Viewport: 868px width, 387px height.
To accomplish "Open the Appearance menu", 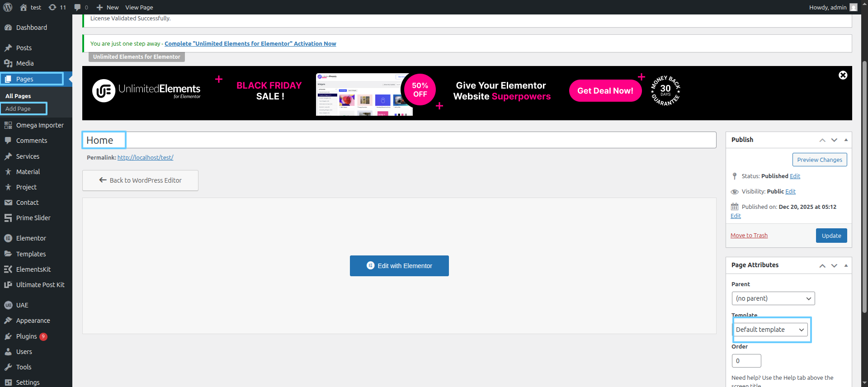I will (33, 321).
